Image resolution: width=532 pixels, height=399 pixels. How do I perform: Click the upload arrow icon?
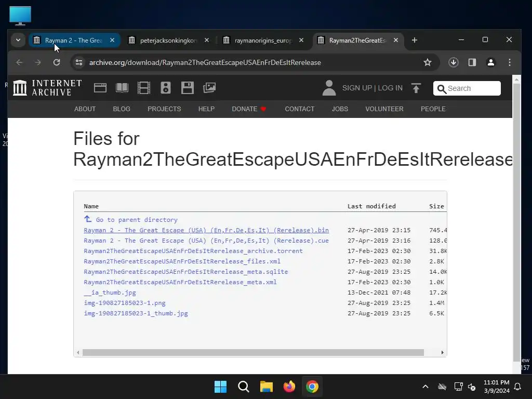[x=416, y=88]
